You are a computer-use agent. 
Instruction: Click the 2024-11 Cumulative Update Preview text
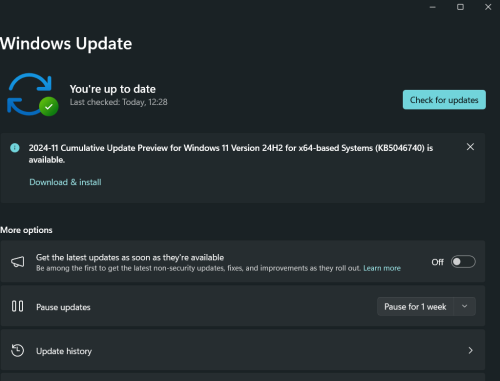pos(231,154)
